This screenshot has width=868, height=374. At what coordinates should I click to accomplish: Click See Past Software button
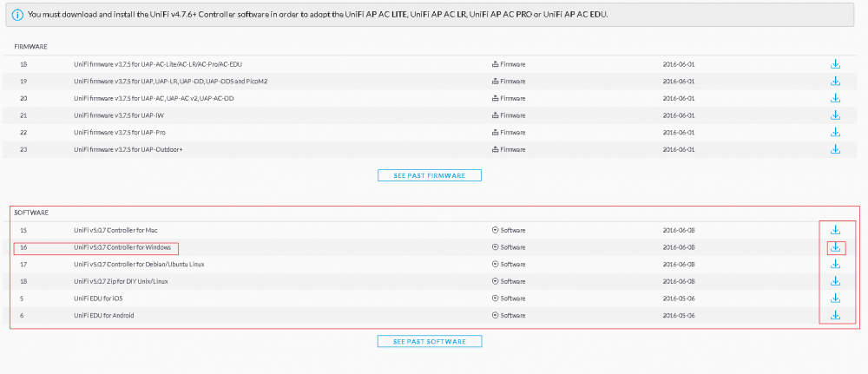(430, 341)
